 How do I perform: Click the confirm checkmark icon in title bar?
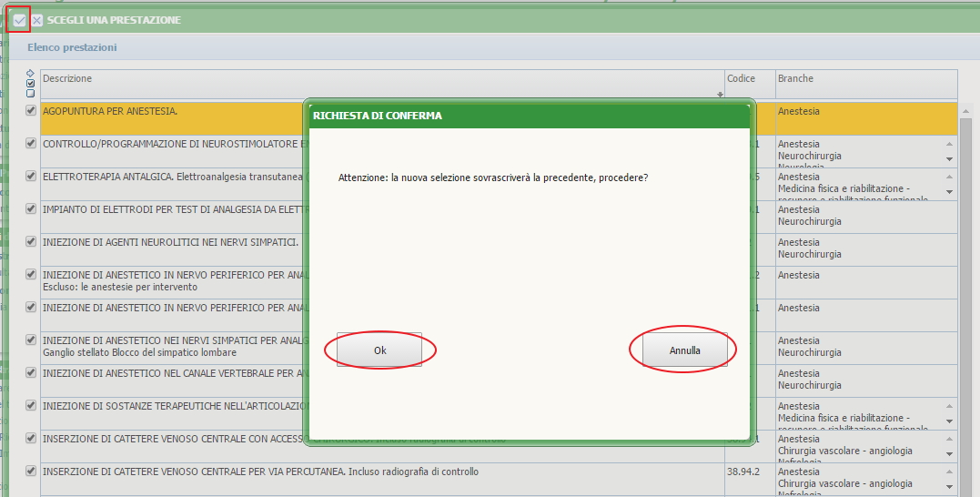(x=19, y=19)
